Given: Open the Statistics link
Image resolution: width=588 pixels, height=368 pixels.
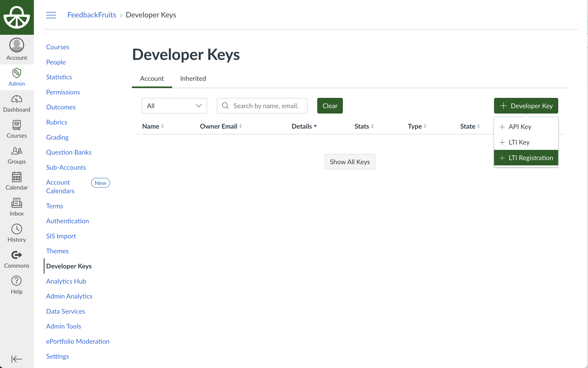Looking at the screenshot, I should 59,77.
